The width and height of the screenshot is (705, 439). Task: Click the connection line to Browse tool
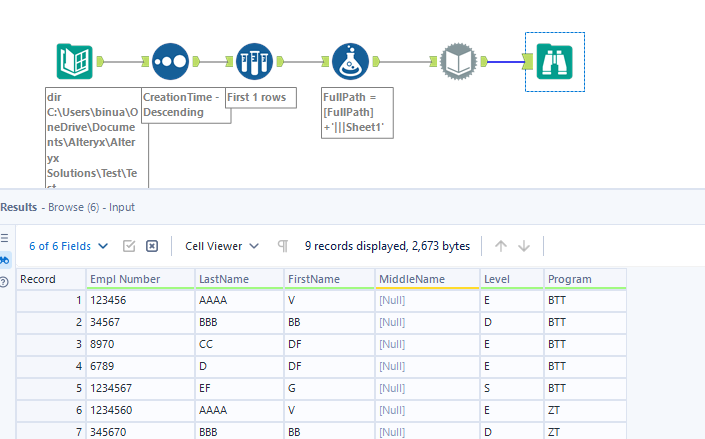pos(505,62)
